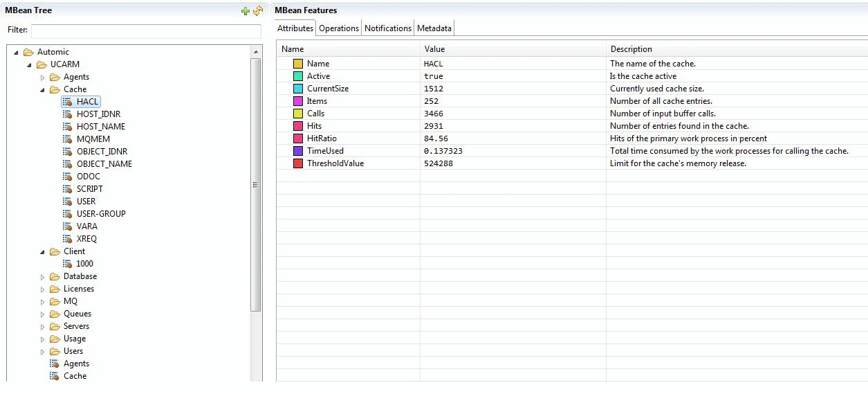Click the ThresholdValue attribute name
Viewport: 868px width, 394px height.
tap(335, 163)
